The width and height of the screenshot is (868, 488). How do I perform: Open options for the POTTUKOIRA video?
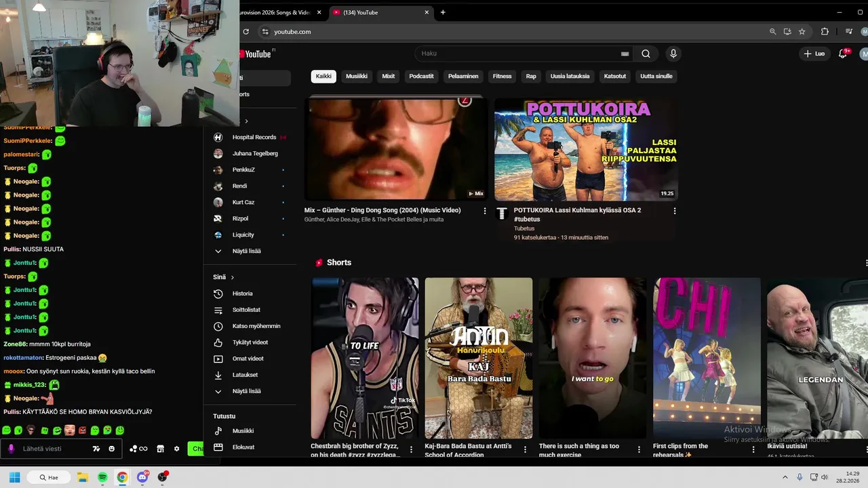coord(674,211)
